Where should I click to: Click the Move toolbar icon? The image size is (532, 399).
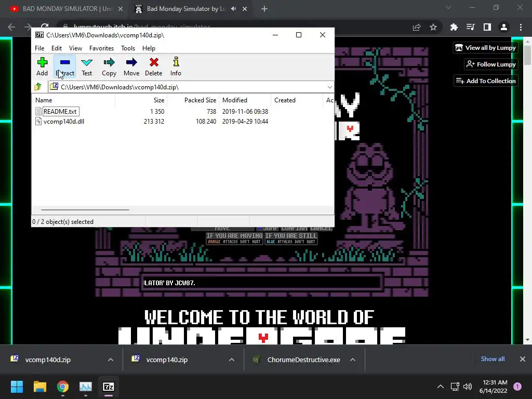click(131, 66)
